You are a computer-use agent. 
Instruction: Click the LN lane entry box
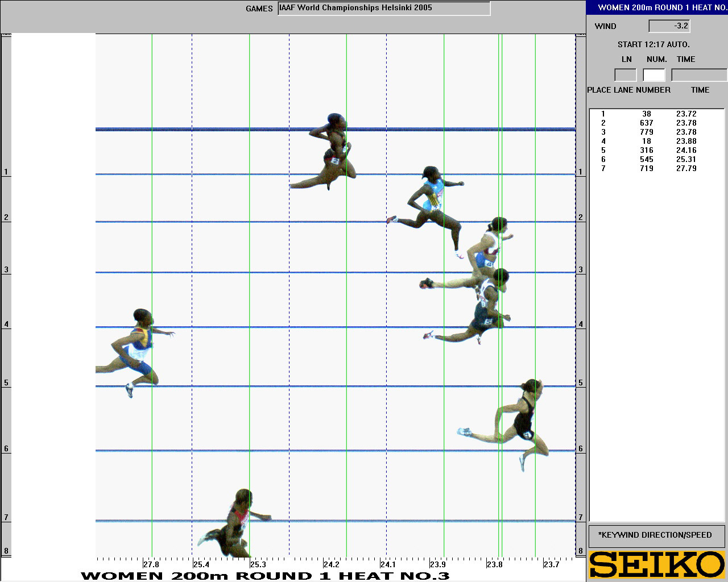[625, 75]
